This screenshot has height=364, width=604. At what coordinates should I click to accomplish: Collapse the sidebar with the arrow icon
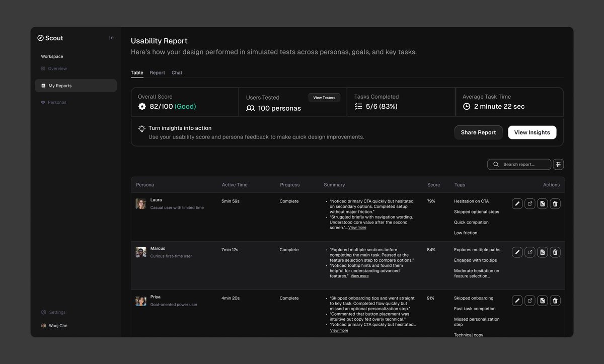[x=111, y=37]
